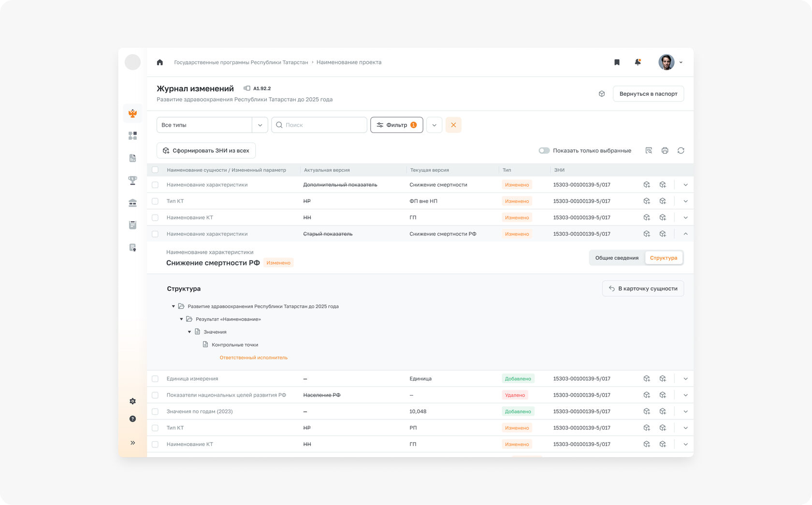
Task: Collapse the expanded 'Снижение смертности РФ' row
Action: pyautogui.click(x=685, y=234)
